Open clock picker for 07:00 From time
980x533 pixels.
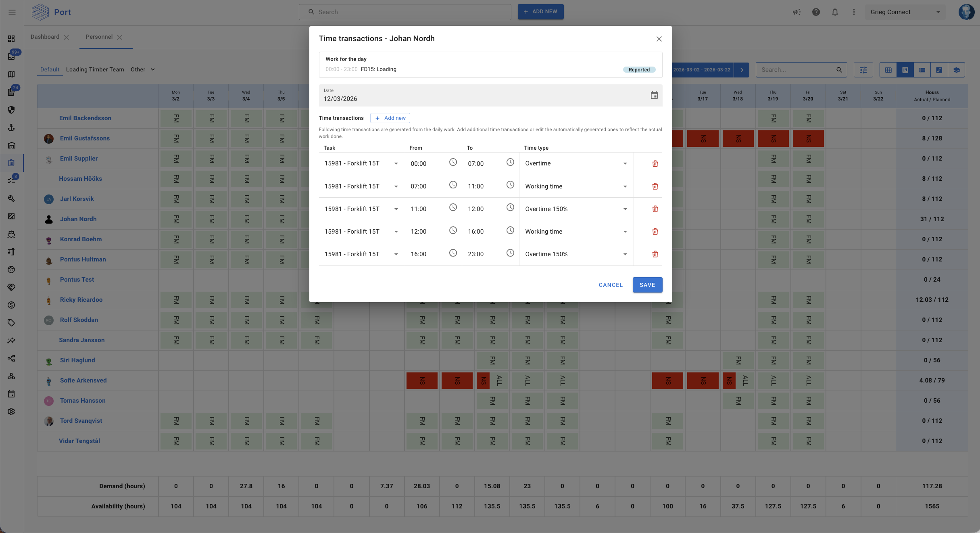click(x=453, y=185)
